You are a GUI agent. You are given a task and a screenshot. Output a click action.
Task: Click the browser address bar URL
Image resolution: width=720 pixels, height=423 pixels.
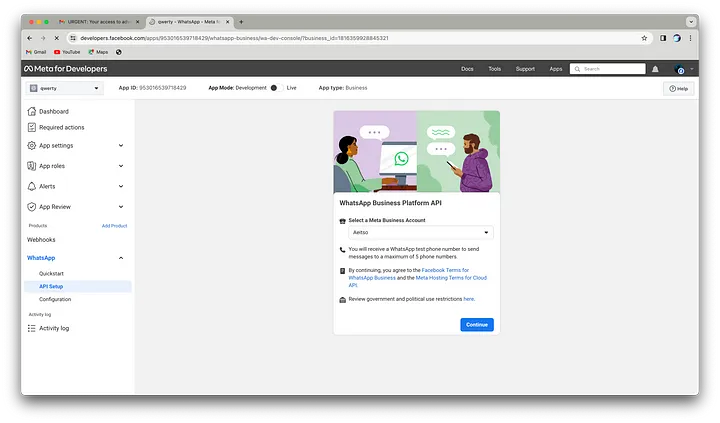234,38
